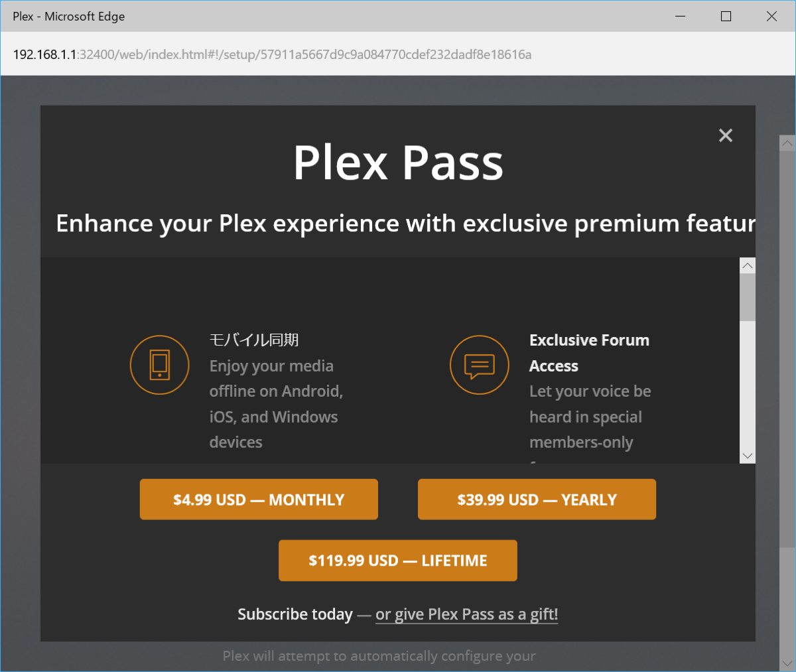Choose the $39.99 USD yearly plan
The height and width of the screenshot is (672, 796).
coord(537,500)
